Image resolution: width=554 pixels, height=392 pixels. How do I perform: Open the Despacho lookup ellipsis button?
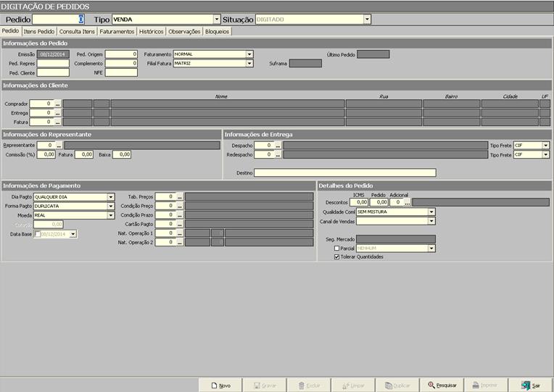[278, 145]
